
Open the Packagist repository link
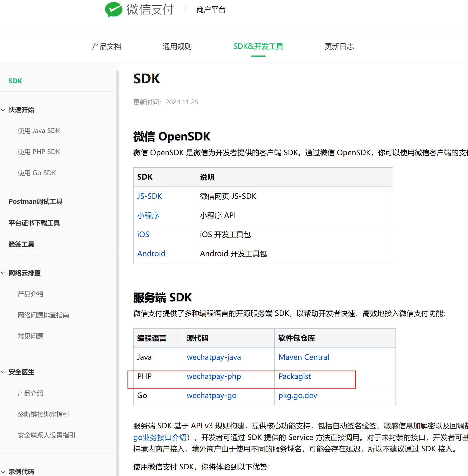[295, 376]
